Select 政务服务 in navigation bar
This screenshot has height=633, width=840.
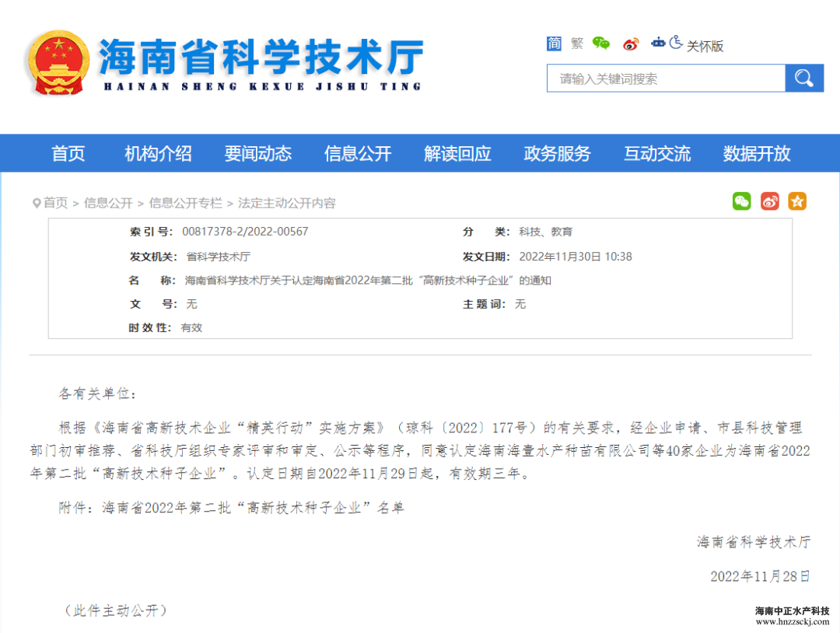click(x=557, y=154)
